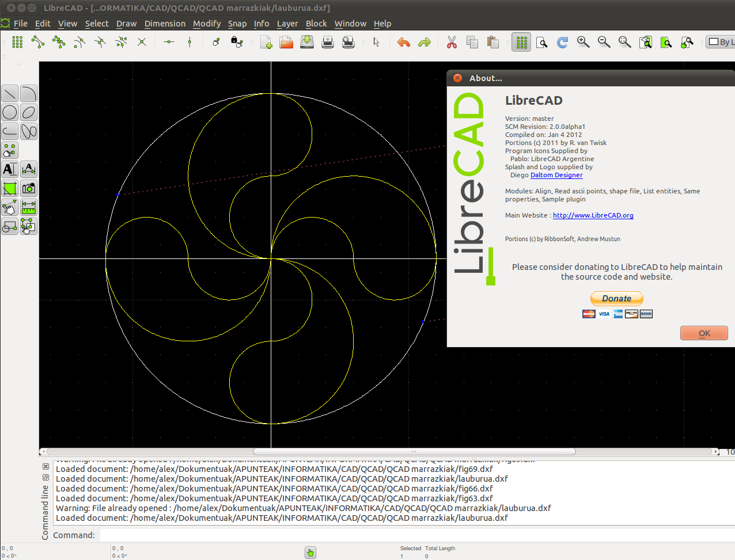The width and height of the screenshot is (735, 560).
Task: Click the Donate button
Action: pyautogui.click(x=617, y=298)
